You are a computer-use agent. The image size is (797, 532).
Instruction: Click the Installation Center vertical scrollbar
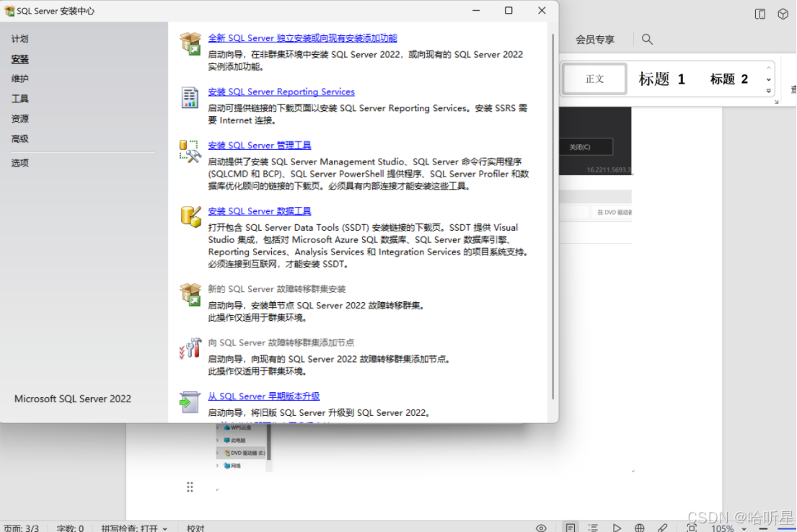coord(553,216)
